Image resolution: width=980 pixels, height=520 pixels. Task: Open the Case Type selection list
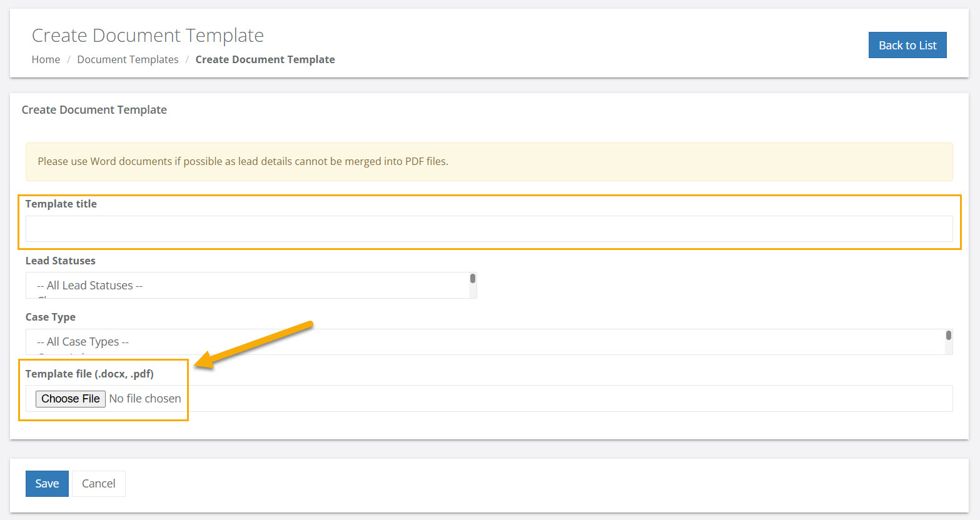[438, 341]
